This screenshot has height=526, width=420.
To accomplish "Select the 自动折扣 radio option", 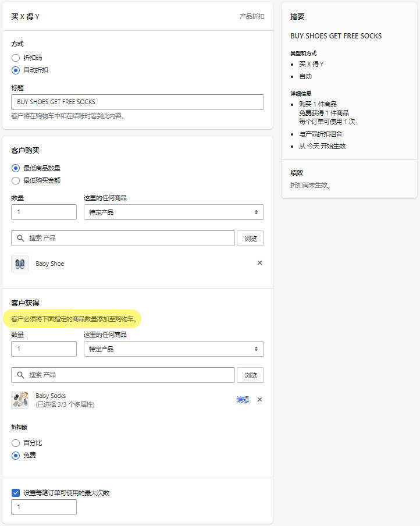I will click(x=16, y=70).
